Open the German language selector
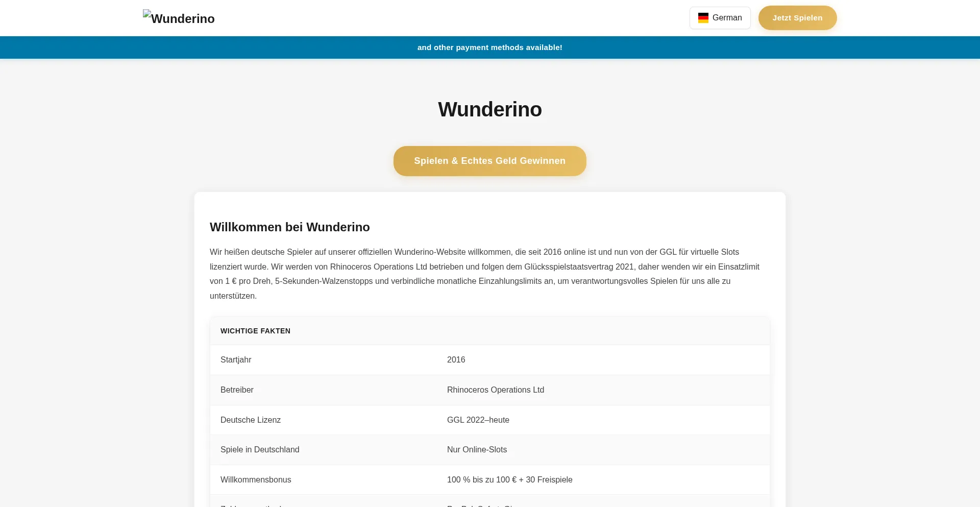Image resolution: width=980 pixels, height=507 pixels. coord(720,18)
